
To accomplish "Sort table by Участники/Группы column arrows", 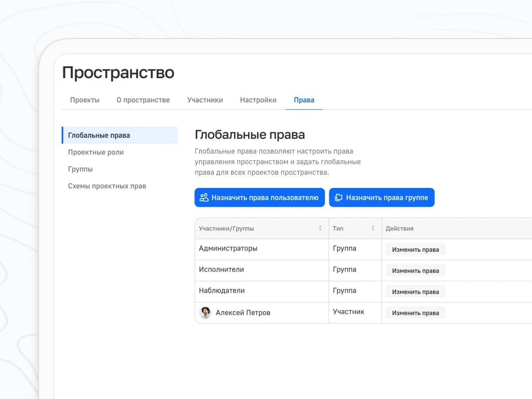I will pos(320,228).
